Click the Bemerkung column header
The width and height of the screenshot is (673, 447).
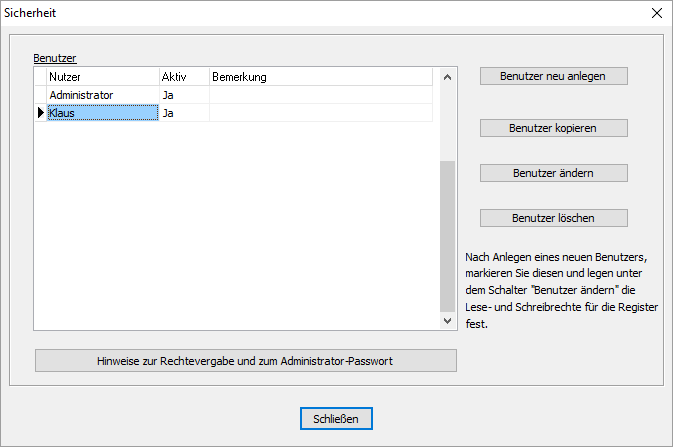coord(320,77)
